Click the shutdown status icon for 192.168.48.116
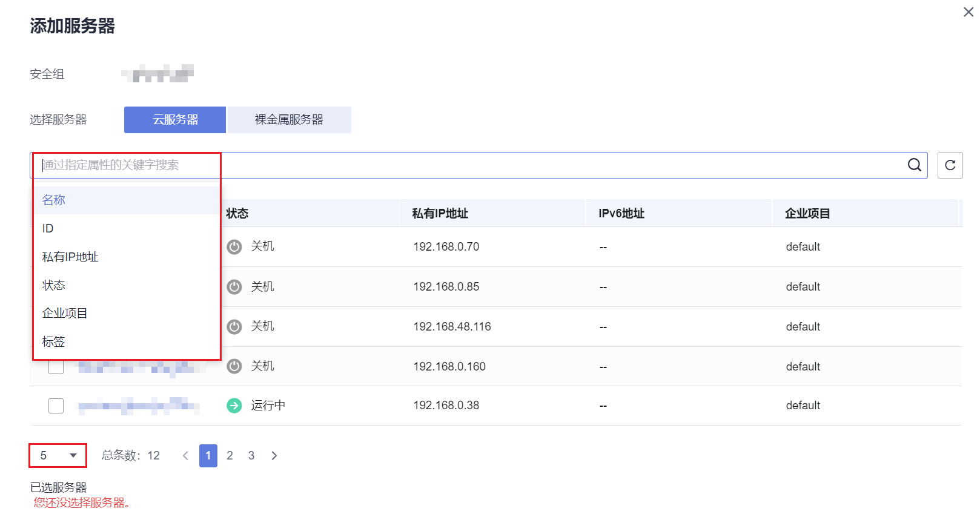This screenshot has height=520, width=980. tap(234, 327)
